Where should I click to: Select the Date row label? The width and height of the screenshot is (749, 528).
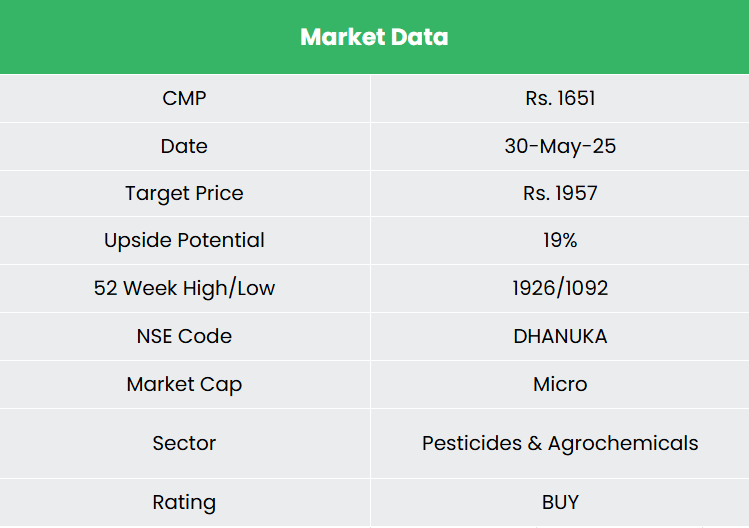point(184,146)
